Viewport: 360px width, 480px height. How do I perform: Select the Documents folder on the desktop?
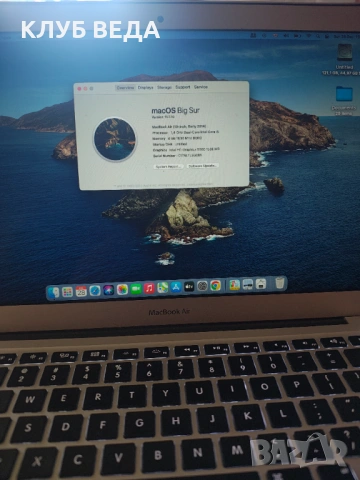[344, 94]
